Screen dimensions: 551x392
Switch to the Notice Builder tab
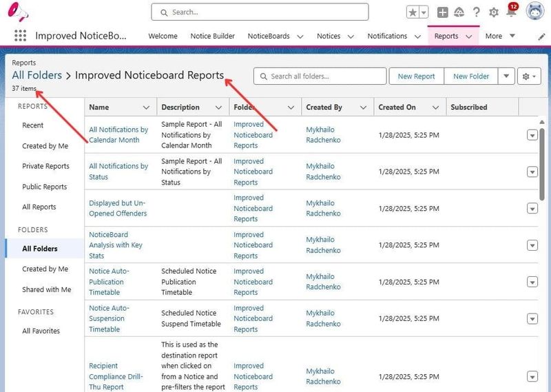(x=212, y=37)
